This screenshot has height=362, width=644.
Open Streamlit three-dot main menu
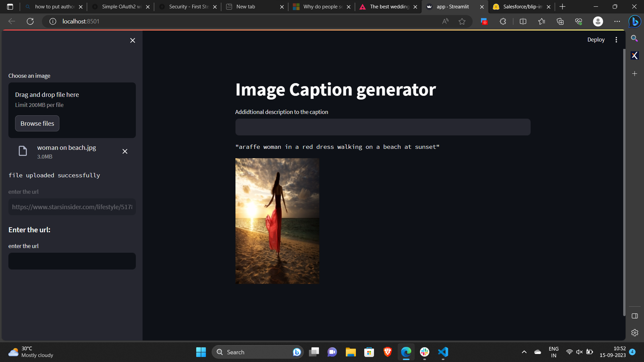616,40
